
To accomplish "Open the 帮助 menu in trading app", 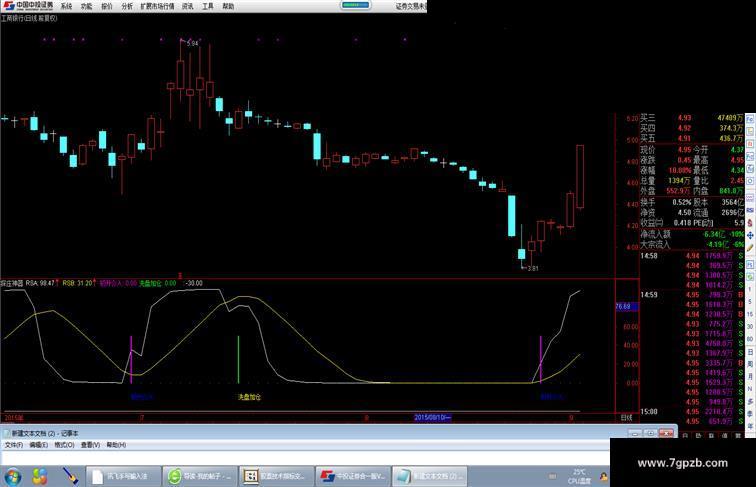I will tap(228, 6).
